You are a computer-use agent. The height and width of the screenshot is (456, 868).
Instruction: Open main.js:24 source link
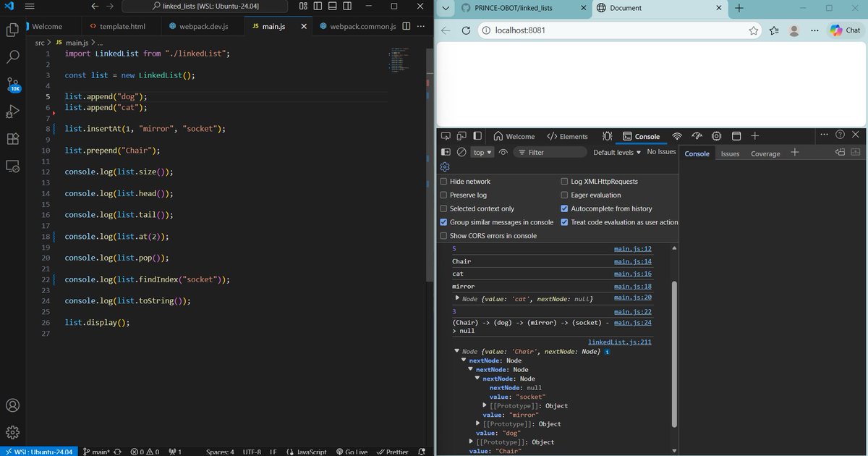633,323
